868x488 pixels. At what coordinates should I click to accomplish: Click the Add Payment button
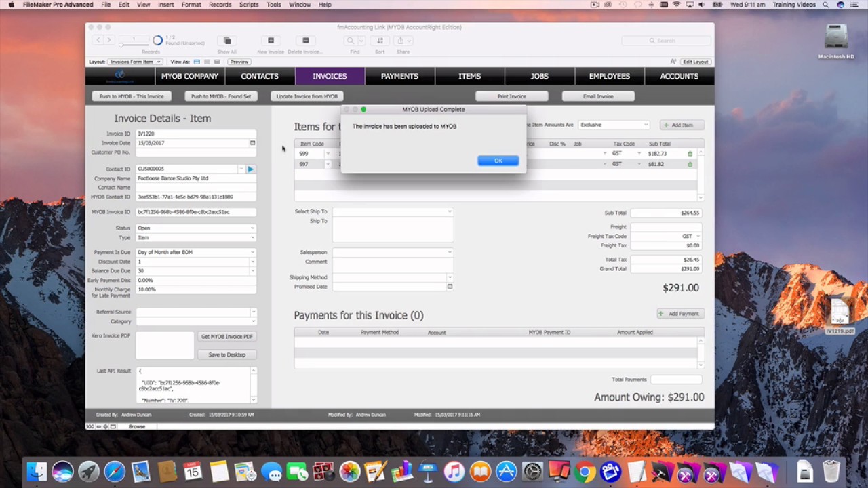(x=680, y=314)
